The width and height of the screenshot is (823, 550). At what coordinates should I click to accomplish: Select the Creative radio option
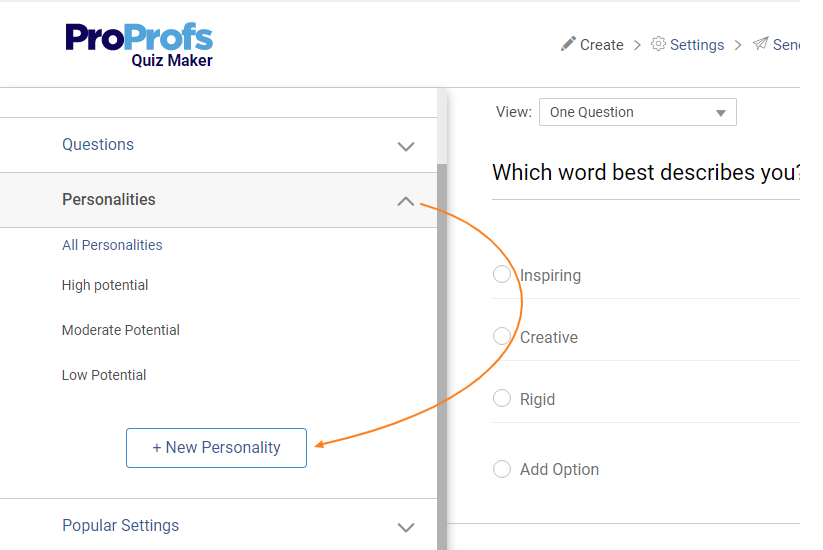[x=502, y=337]
